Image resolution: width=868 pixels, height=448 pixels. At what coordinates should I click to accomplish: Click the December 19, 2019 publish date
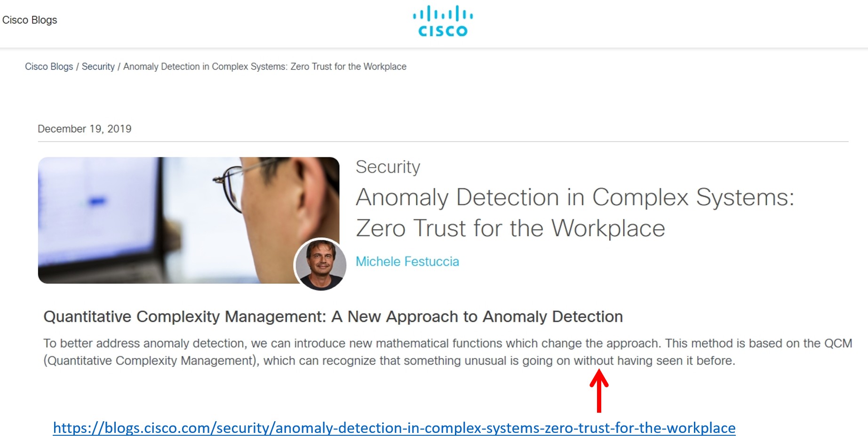point(85,129)
